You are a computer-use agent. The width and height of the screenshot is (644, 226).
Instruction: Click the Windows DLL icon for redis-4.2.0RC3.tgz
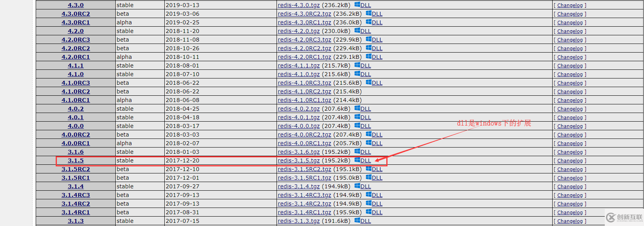pos(369,39)
